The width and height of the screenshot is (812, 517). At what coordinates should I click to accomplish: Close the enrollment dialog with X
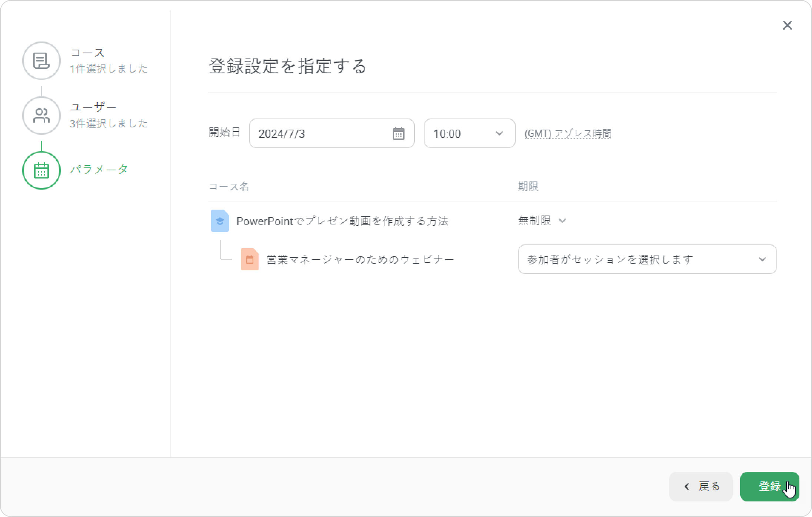pos(787,25)
